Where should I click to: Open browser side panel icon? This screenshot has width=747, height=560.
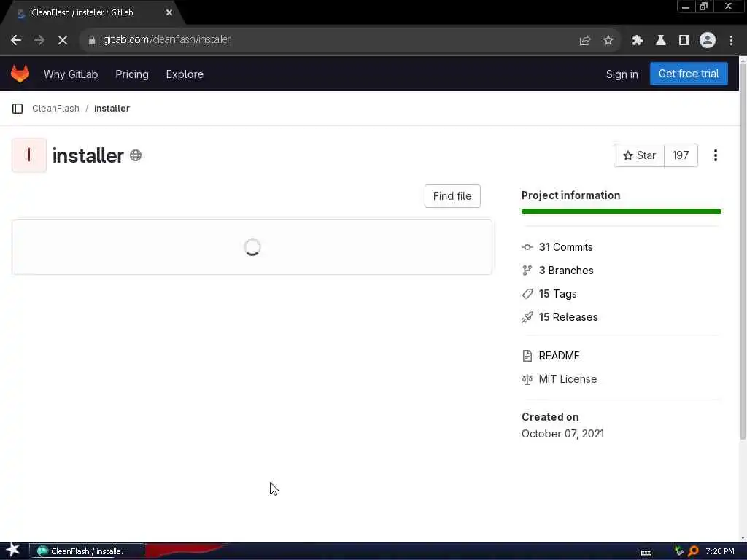coord(684,41)
